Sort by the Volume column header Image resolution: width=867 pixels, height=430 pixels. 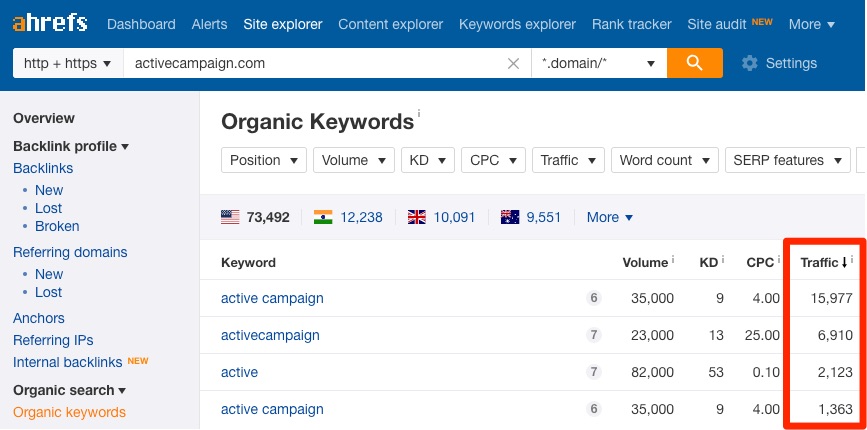(645, 263)
